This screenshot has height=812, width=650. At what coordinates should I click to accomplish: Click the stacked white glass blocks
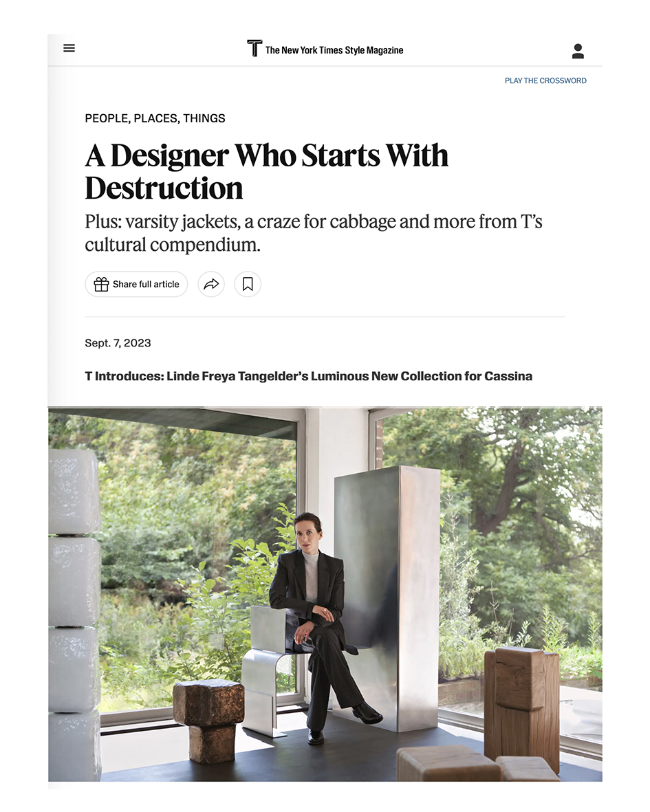(x=74, y=614)
